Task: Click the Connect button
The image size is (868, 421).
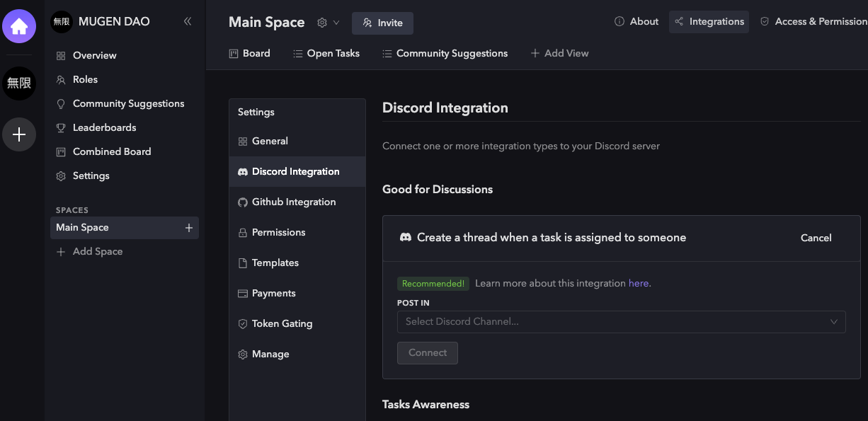Action: click(x=428, y=352)
